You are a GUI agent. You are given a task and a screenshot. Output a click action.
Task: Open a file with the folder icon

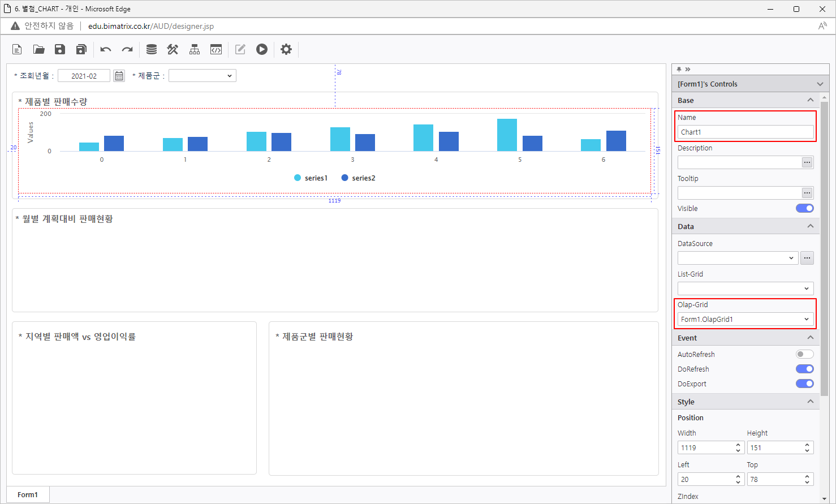[38, 50]
